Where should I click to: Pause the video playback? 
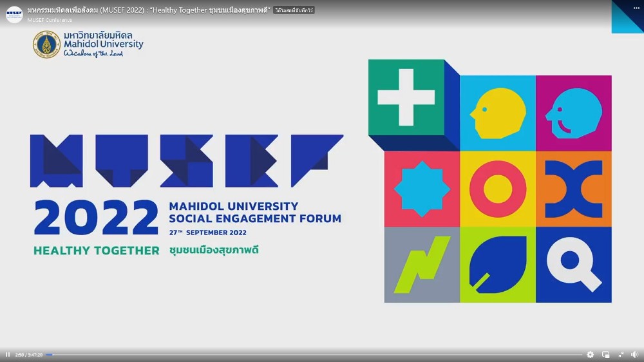point(8,354)
